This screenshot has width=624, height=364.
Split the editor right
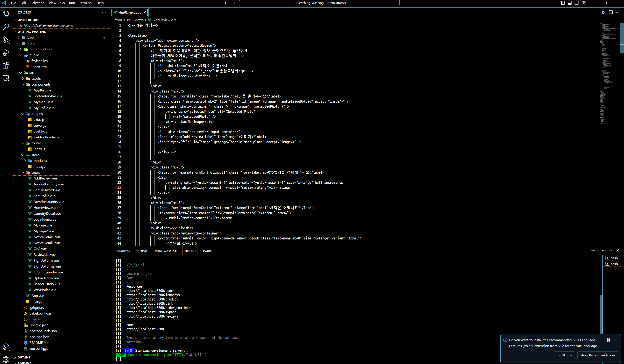click(611, 12)
